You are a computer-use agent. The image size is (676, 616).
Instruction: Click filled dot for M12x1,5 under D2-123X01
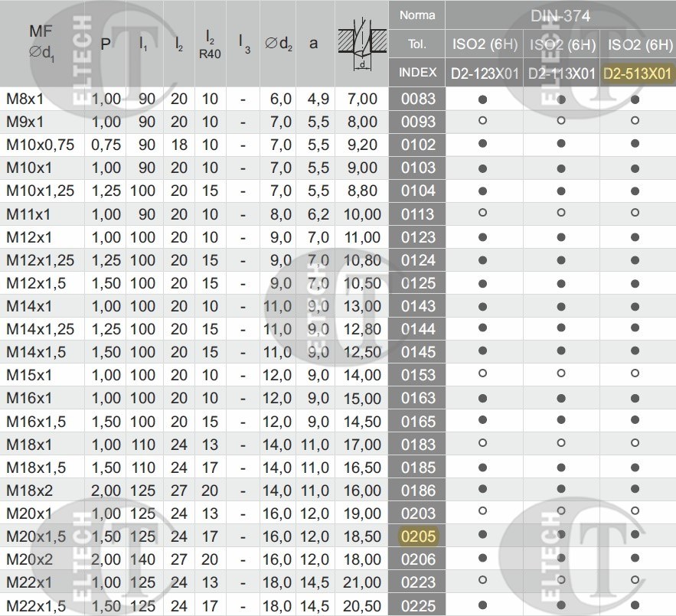click(483, 283)
